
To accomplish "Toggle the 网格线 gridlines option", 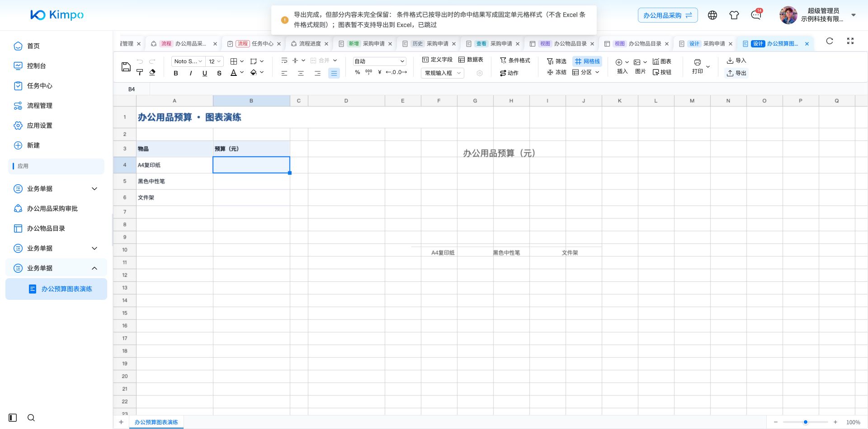I will 587,61.
